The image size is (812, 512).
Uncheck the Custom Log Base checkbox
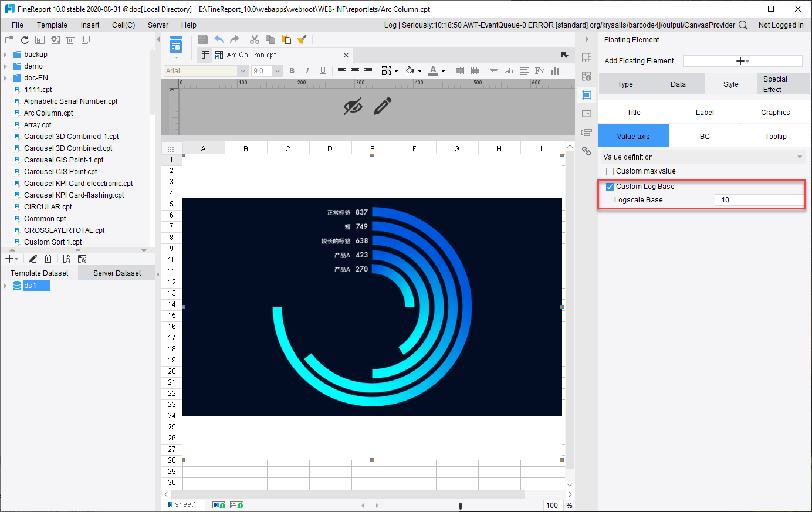coord(610,187)
